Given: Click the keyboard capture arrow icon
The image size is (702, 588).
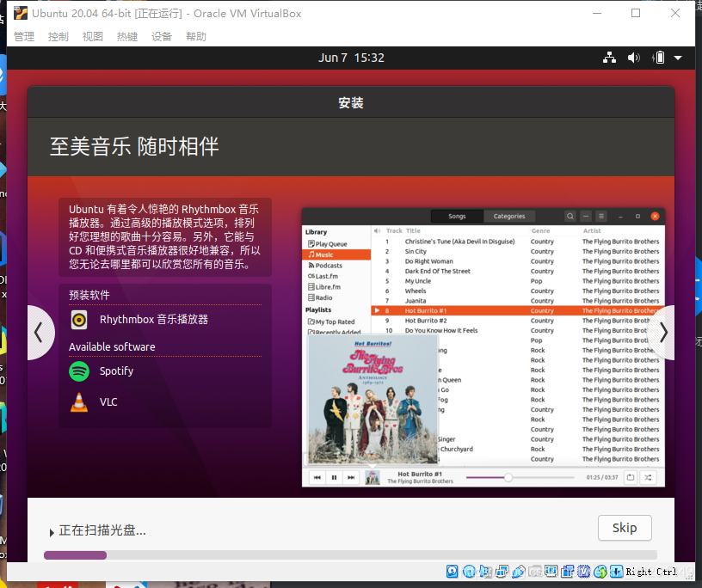Looking at the screenshot, I should (x=617, y=571).
